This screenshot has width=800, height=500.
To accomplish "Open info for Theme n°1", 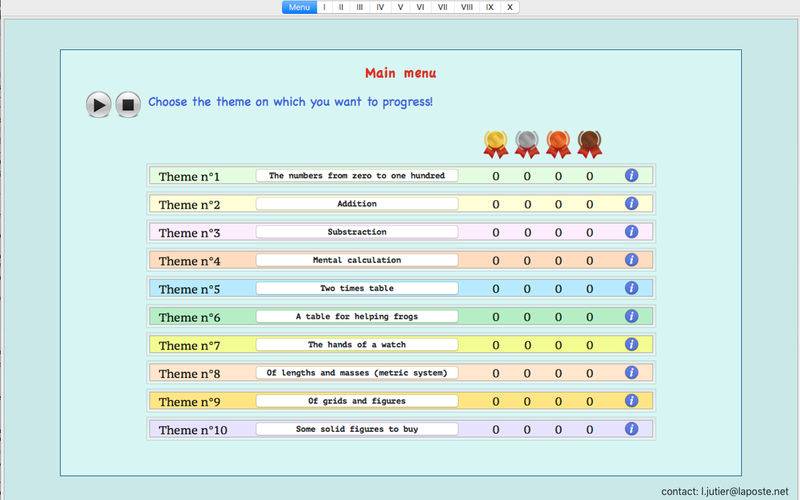I will 631,176.
